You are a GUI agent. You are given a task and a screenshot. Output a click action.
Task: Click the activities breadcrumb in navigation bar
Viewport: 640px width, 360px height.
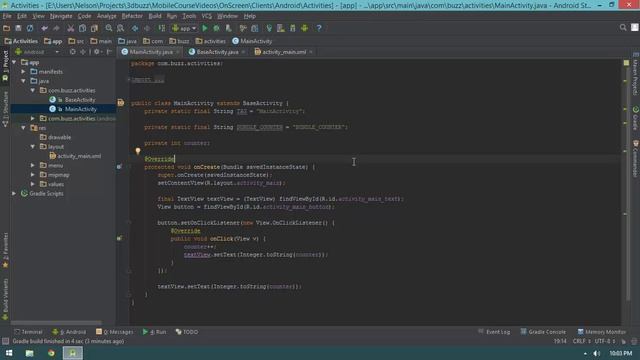[211, 41]
